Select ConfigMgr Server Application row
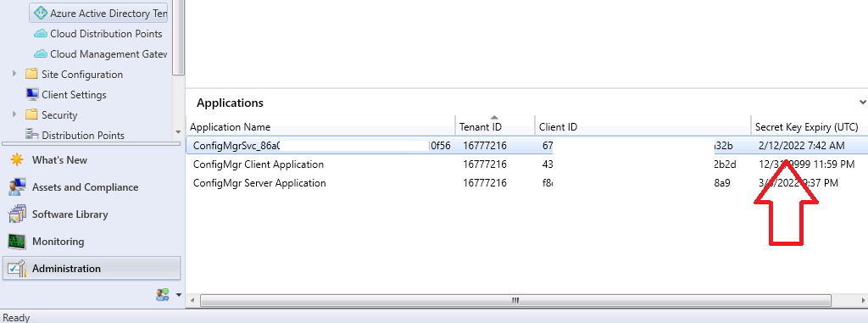Image resolution: width=868 pixels, height=323 pixels. (527, 183)
